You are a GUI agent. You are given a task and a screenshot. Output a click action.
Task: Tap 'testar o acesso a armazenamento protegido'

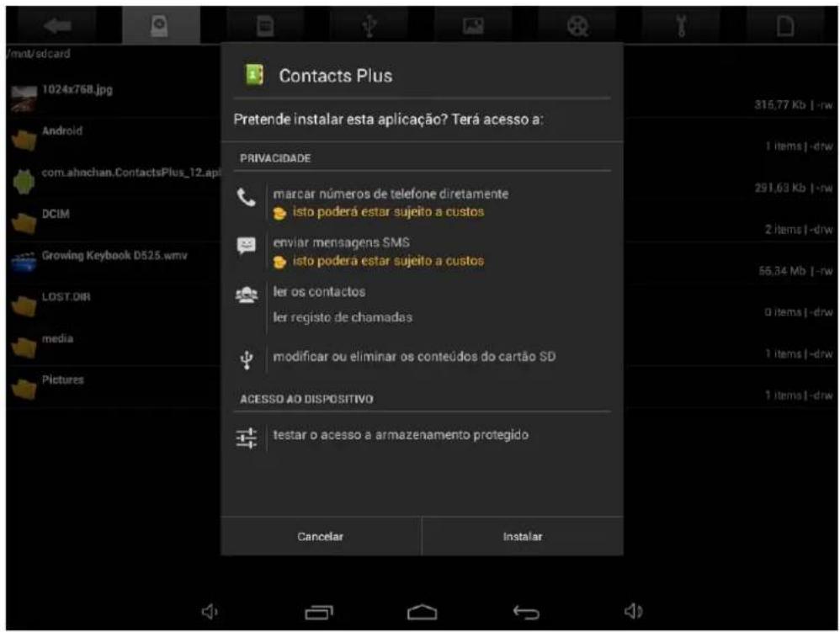401,435
